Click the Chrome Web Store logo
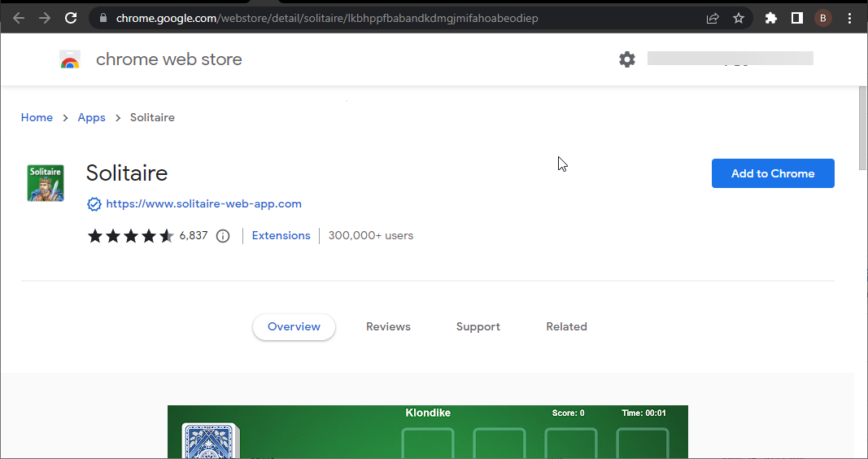The image size is (868, 459). pos(70,59)
